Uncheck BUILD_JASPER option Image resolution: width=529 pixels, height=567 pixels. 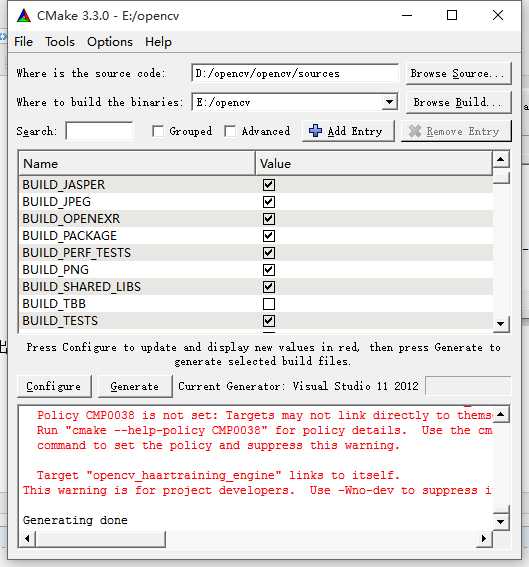[269, 185]
